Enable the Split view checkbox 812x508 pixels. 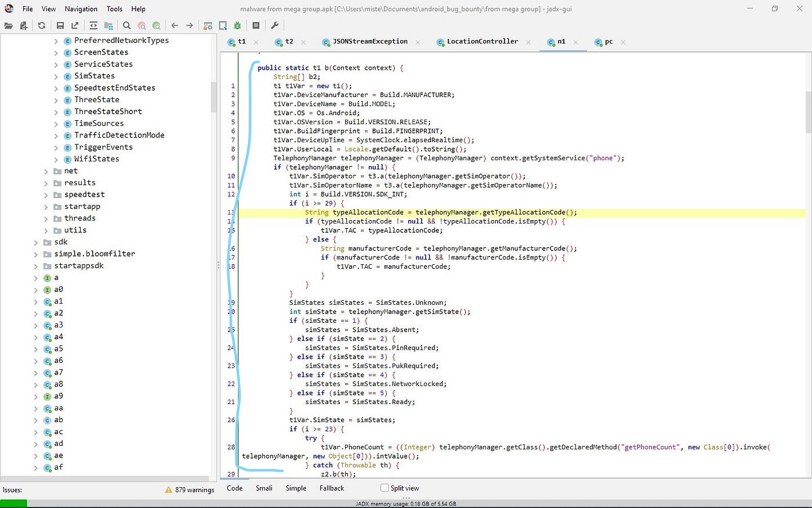[x=384, y=488]
